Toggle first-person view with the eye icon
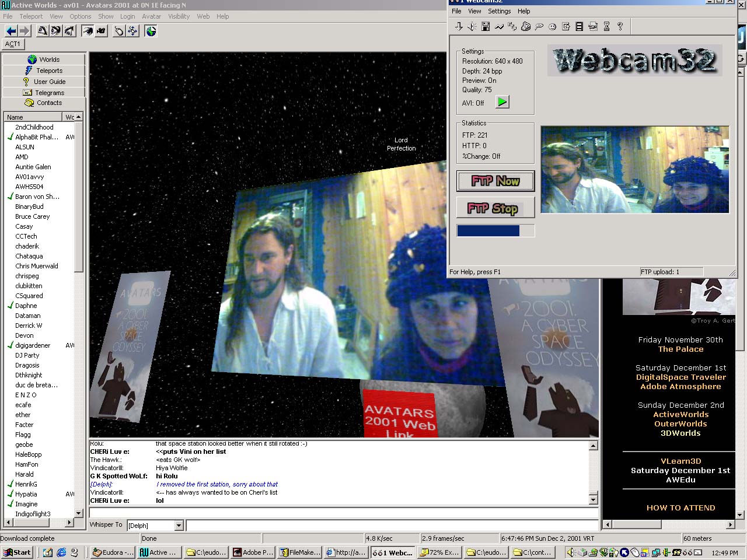The height and width of the screenshot is (560, 747). point(88,31)
